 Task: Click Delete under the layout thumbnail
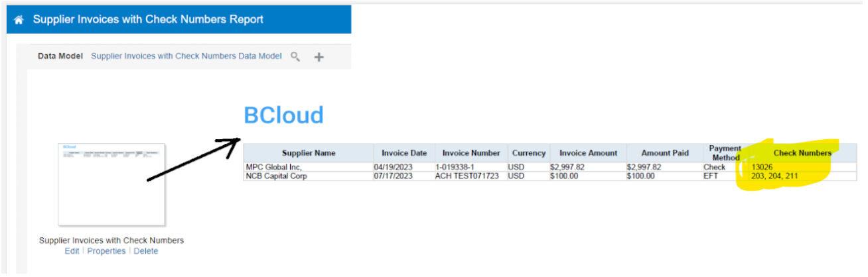146,251
